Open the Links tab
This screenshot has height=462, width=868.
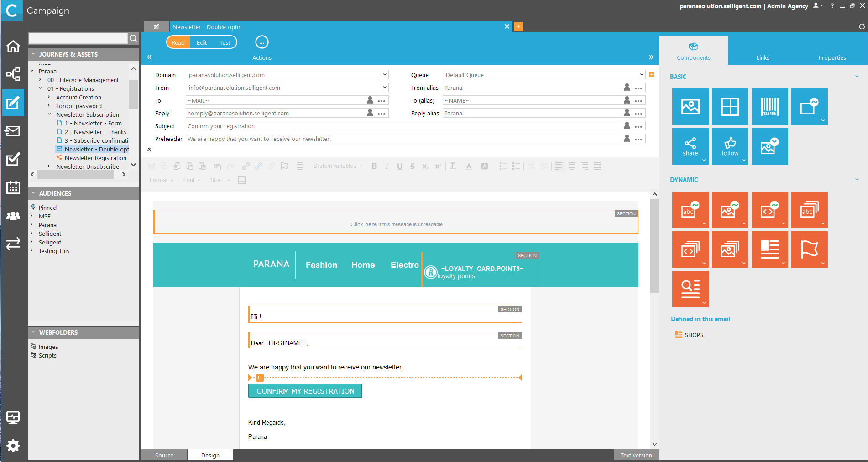[763, 57]
